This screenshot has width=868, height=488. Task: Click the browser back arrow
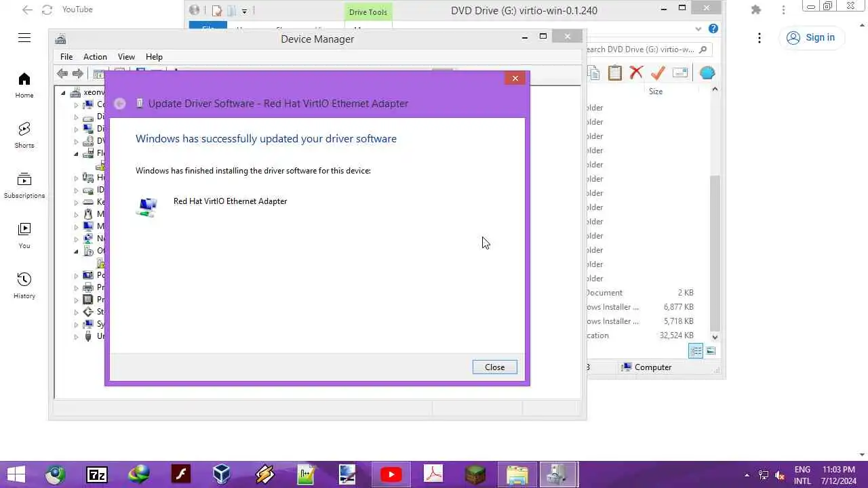[x=26, y=9]
